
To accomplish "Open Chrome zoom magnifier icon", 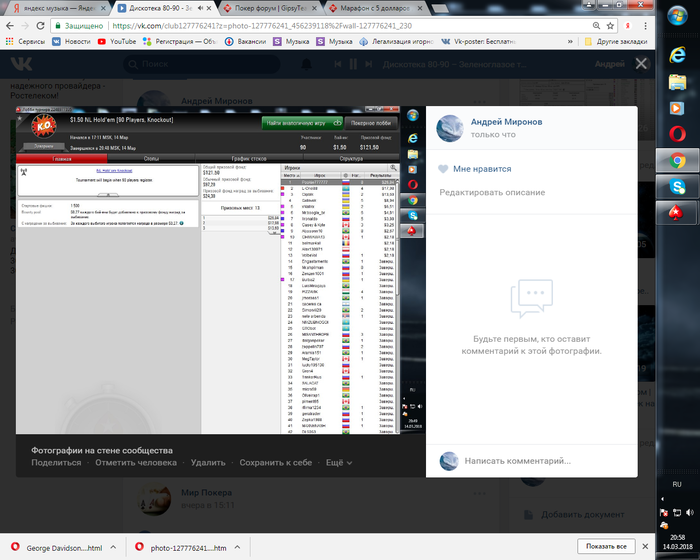I will [596, 26].
